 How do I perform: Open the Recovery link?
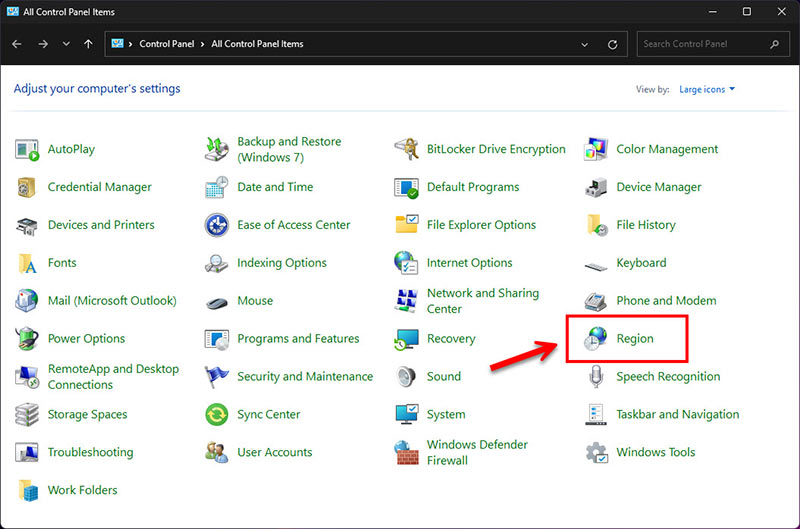(451, 339)
